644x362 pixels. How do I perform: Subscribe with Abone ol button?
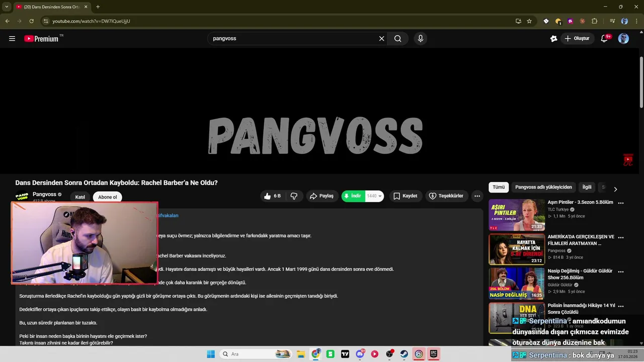pos(107,197)
